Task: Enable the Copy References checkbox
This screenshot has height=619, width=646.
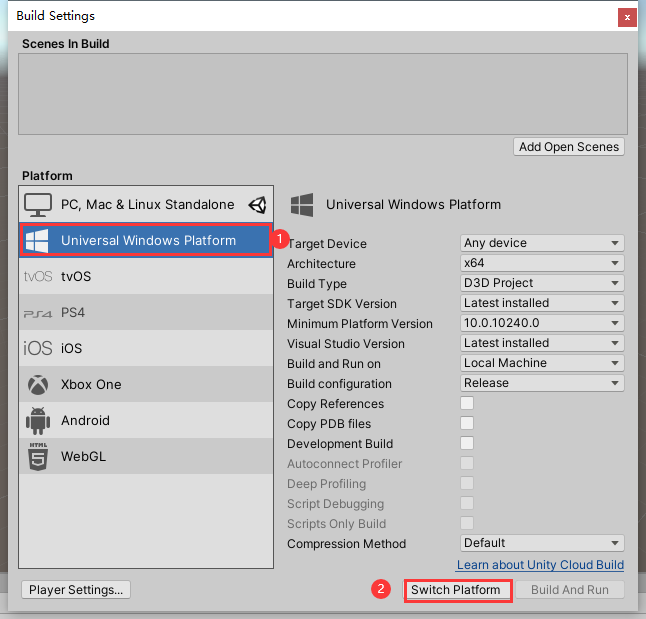Action: 467,403
